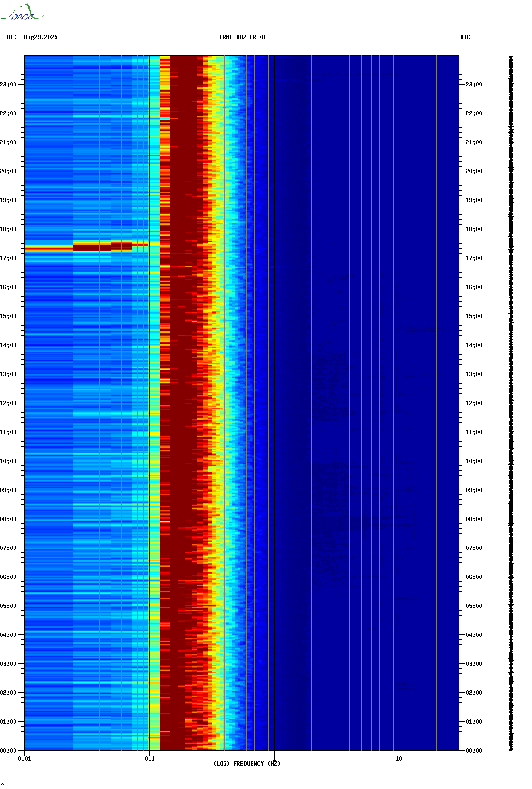Click the 06:00 label on left time axis
This screenshot has height=789, width=532.
8,577
